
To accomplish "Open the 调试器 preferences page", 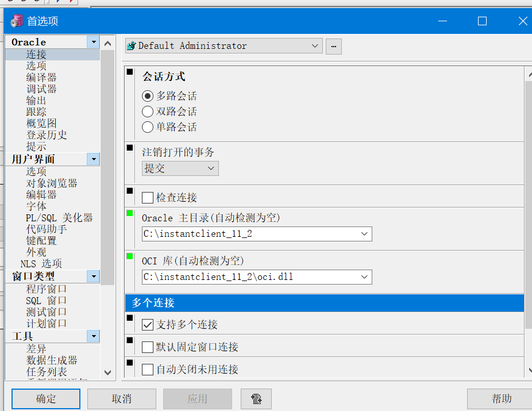I will (x=41, y=89).
